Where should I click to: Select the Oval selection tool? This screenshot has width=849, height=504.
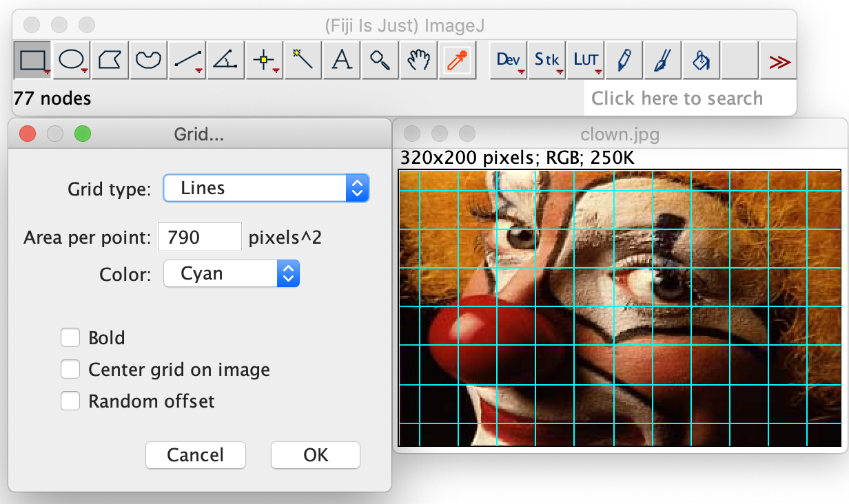71,60
